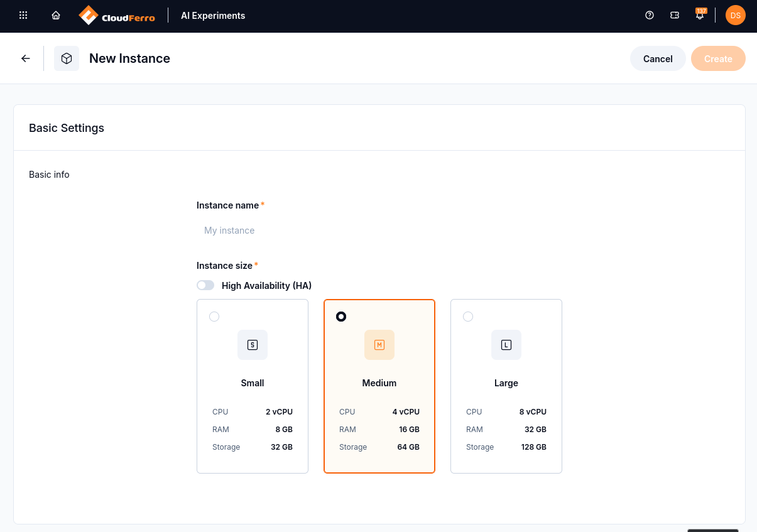Click the AI Experiments project name
Viewport: 757px width, 532px height.
[213, 16]
